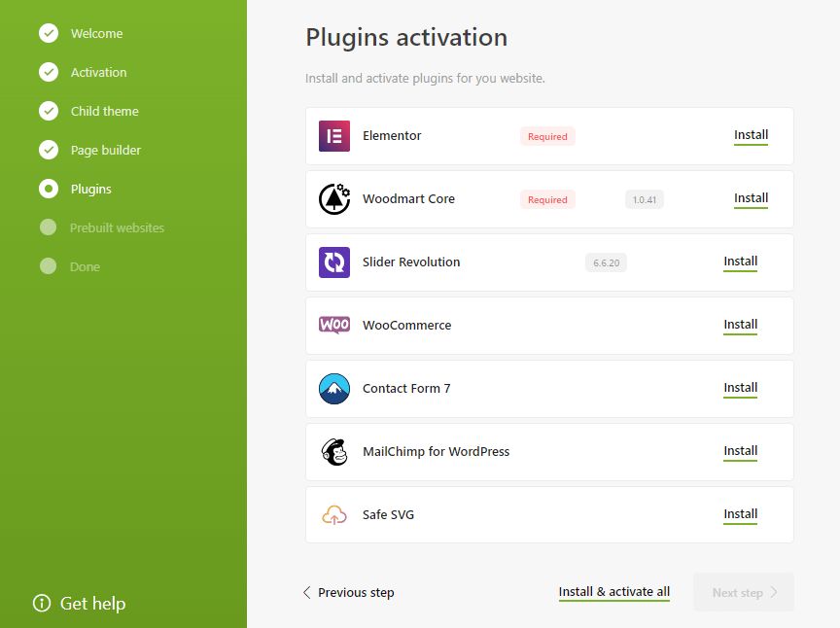Click the Elementor plugin logo icon
The image size is (840, 628).
click(334, 136)
